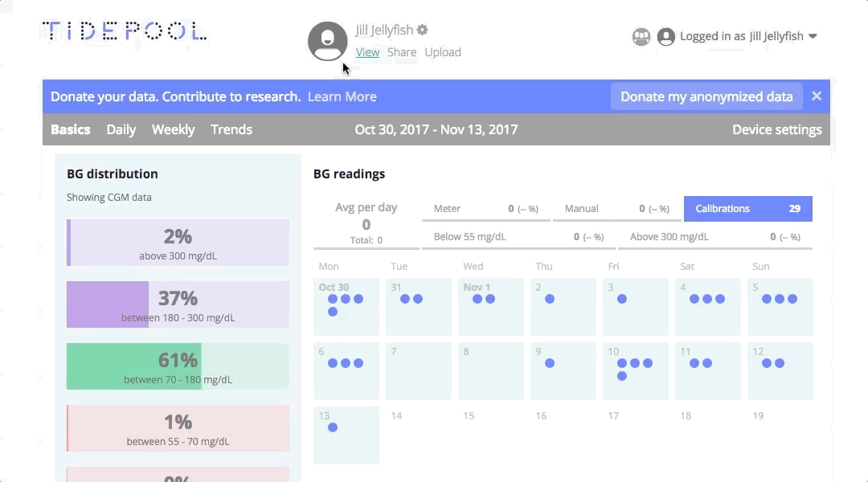Click the Nov 5 calendar day cell
868x482 pixels.
pyautogui.click(x=780, y=307)
